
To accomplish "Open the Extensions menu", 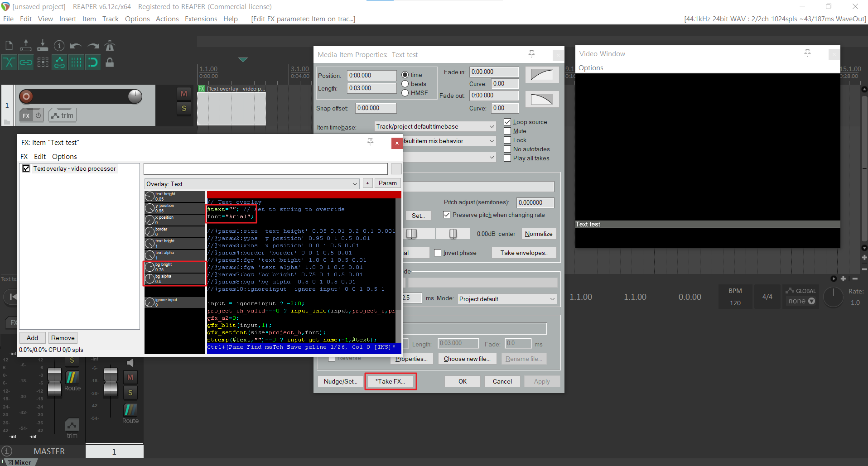I will 201,19.
